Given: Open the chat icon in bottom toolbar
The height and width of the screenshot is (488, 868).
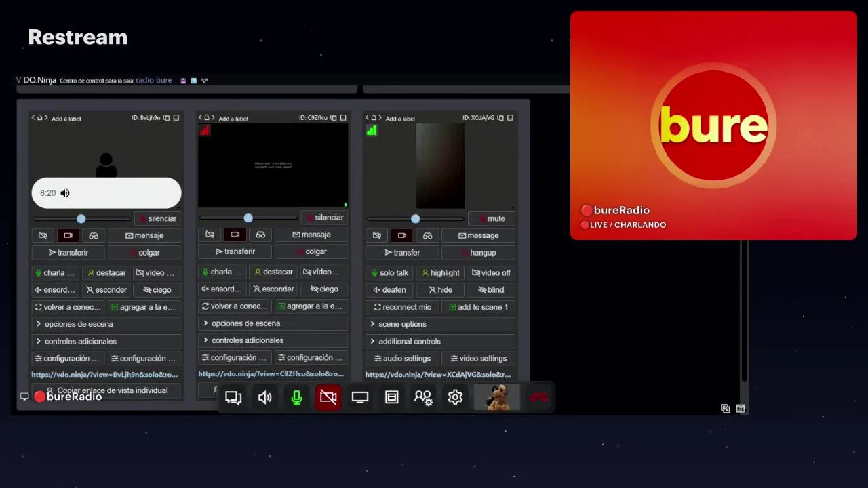Looking at the screenshot, I should pos(233,398).
